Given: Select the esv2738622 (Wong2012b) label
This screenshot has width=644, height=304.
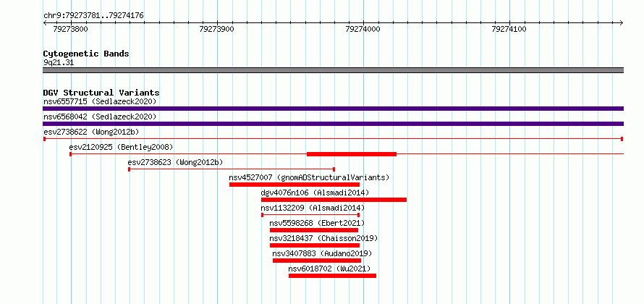Looking at the screenshot, I should (x=91, y=132).
